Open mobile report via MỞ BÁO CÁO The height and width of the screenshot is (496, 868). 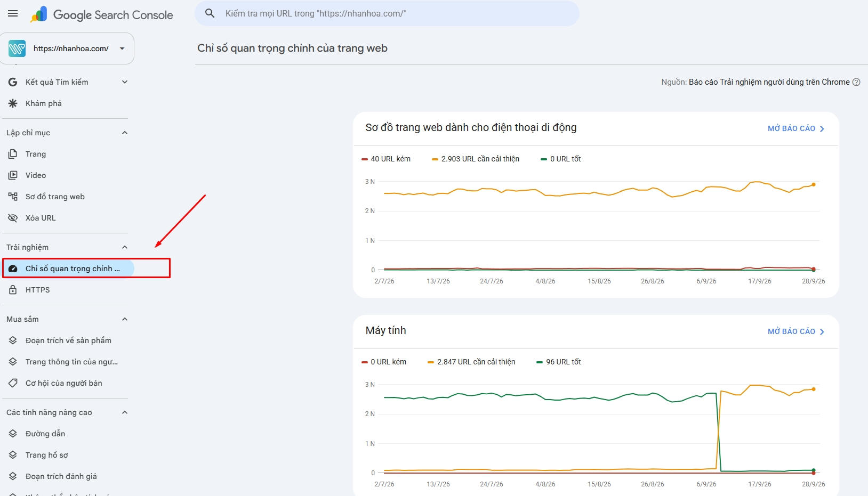tap(796, 128)
